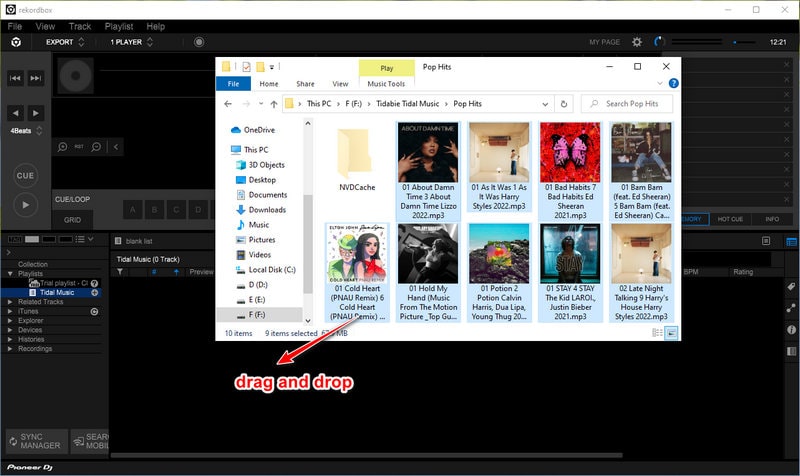The width and height of the screenshot is (800, 476).
Task: Click the beat jump backward arrow
Action: click(15, 113)
